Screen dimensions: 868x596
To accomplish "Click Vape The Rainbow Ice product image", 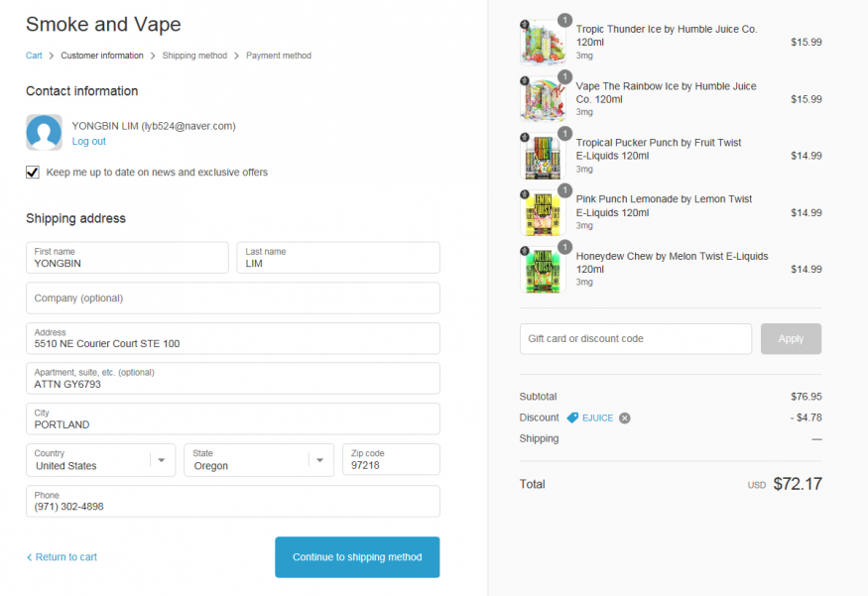I will 542,99.
